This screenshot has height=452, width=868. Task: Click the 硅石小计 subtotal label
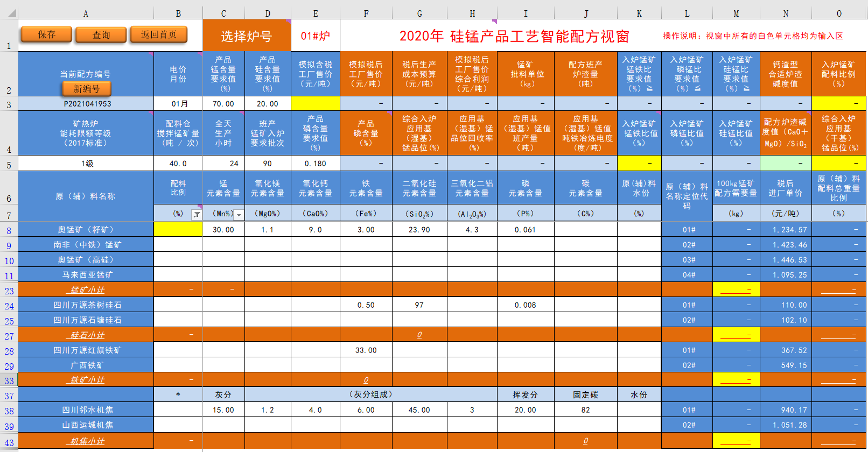[86, 335]
